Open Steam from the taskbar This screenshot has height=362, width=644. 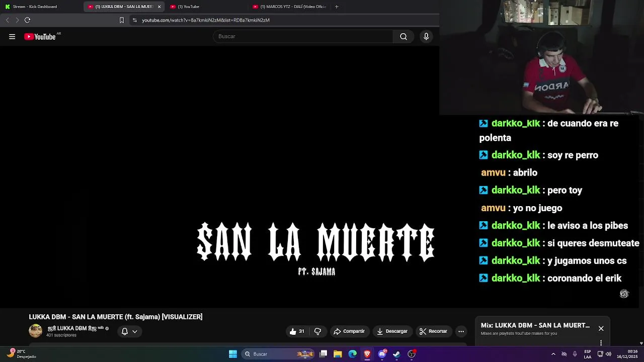[x=397, y=354]
